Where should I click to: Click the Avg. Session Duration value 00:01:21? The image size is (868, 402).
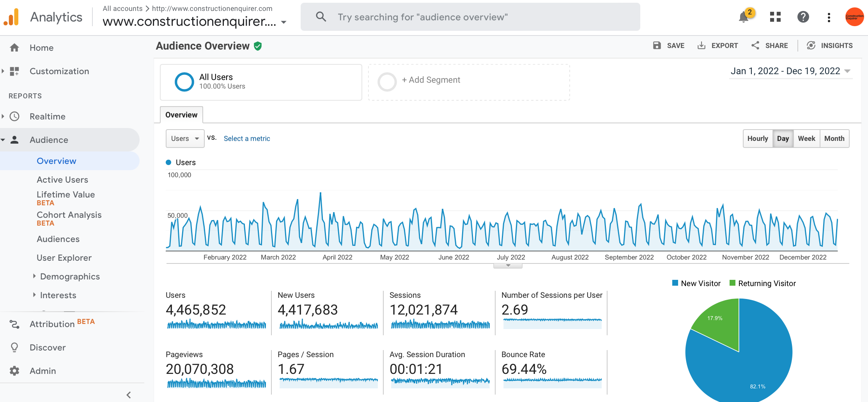pyautogui.click(x=416, y=369)
